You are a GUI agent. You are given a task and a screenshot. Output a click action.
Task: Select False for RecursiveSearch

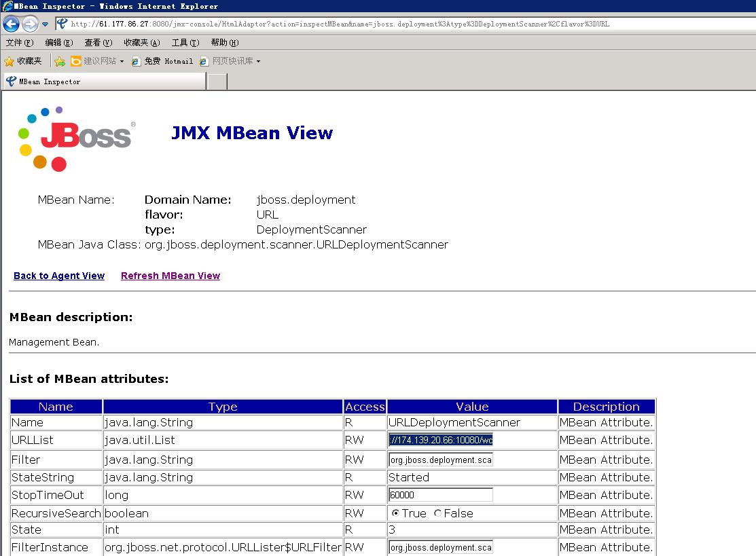tap(437, 513)
